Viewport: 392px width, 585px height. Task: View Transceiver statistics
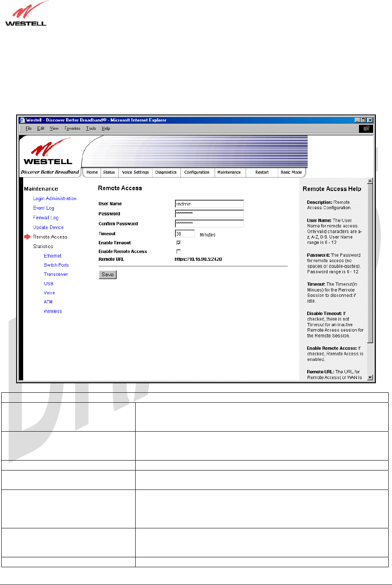pyautogui.click(x=56, y=274)
